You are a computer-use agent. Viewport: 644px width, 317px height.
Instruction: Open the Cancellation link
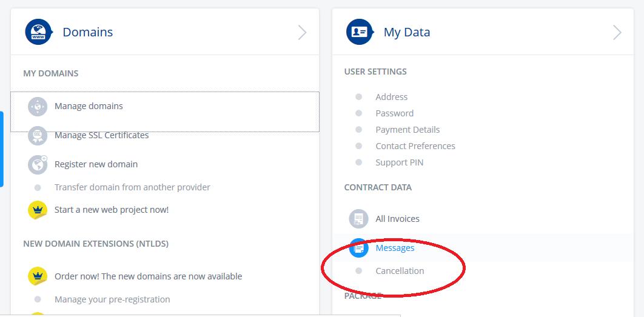pyautogui.click(x=400, y=271)
